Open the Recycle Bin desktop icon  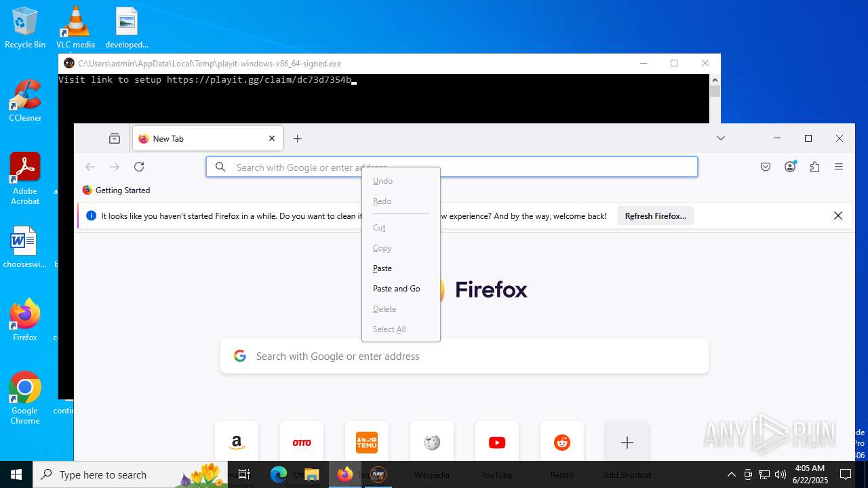click(x=25, y=28)
